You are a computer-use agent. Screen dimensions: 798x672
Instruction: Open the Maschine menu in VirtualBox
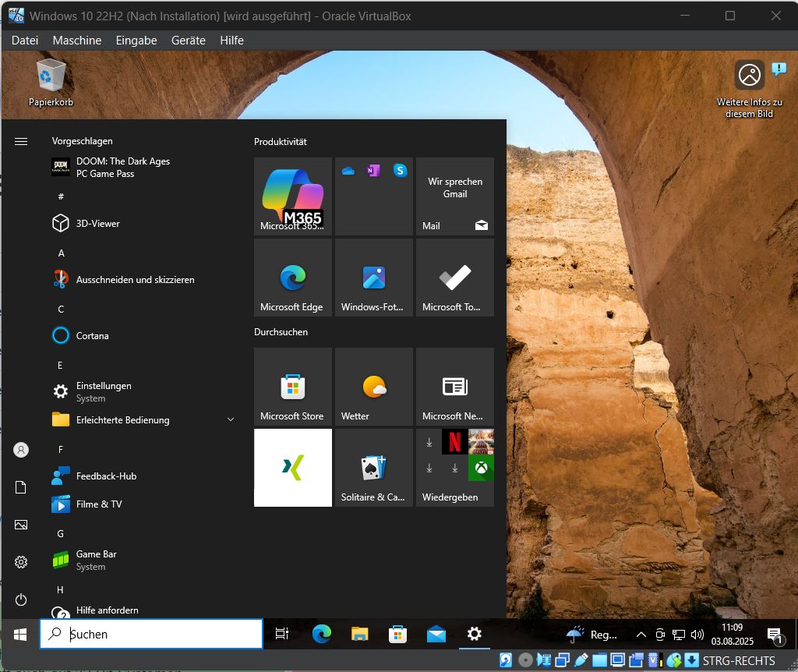[77, 41]
